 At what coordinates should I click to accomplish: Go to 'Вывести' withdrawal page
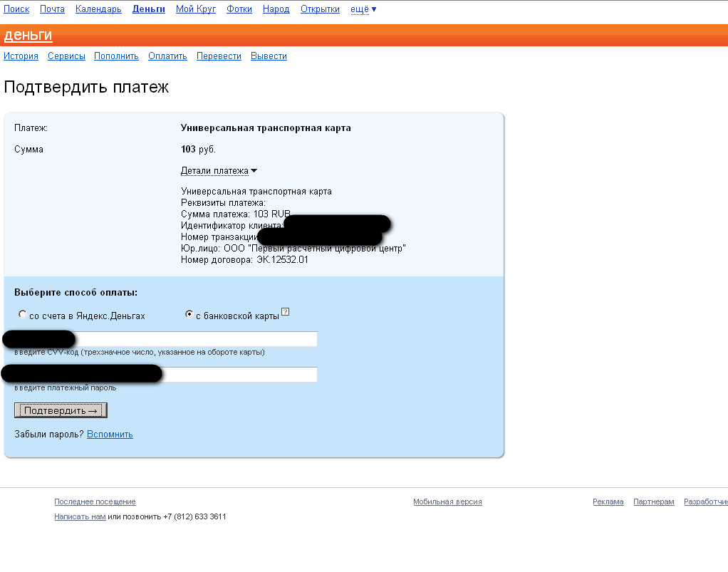[269, 56]
